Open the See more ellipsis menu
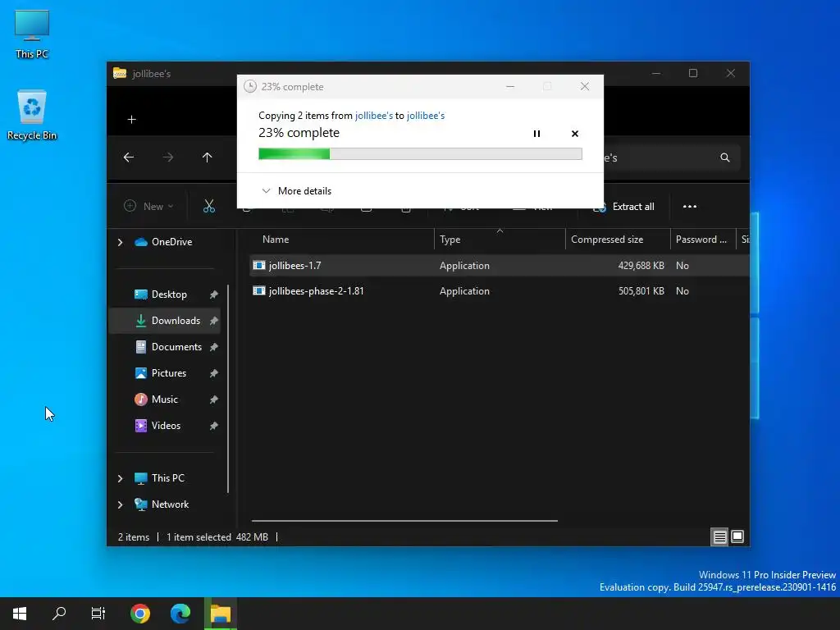The image size is (840, 630). (690, 206)
